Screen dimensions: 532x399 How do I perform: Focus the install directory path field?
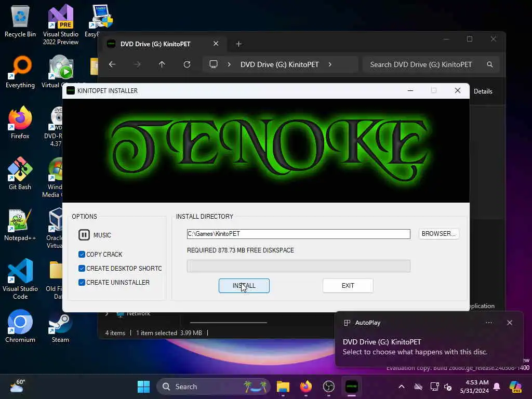click(298, 234)
